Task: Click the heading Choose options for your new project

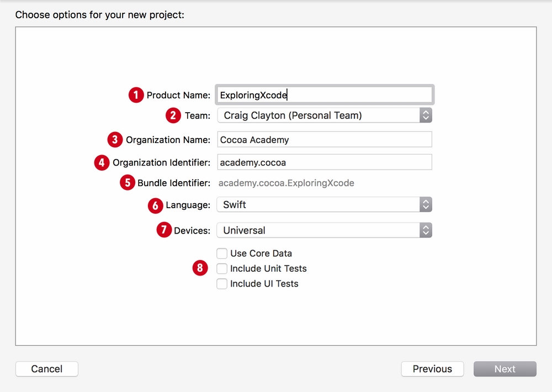Action: pos(99,15)
